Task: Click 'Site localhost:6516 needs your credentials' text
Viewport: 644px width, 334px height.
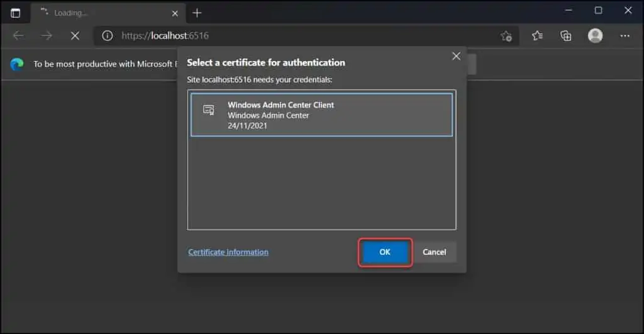Action: tap(260, 80)
